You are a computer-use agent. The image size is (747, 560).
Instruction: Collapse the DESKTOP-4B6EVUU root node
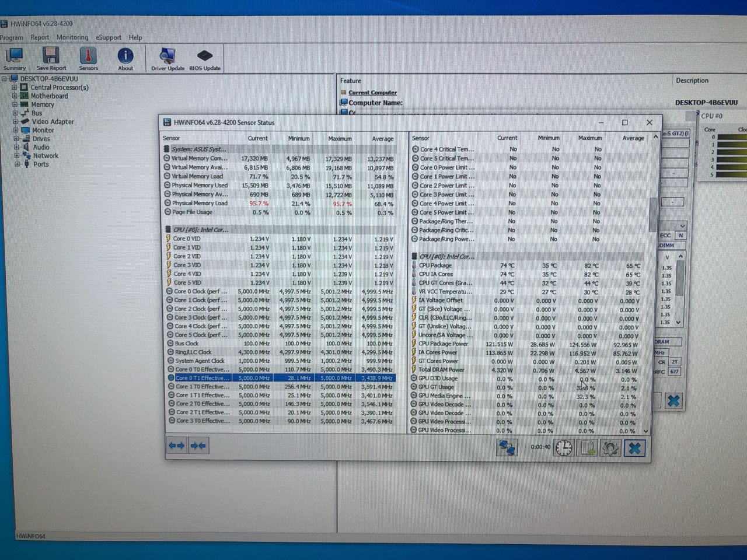(4, 79)
